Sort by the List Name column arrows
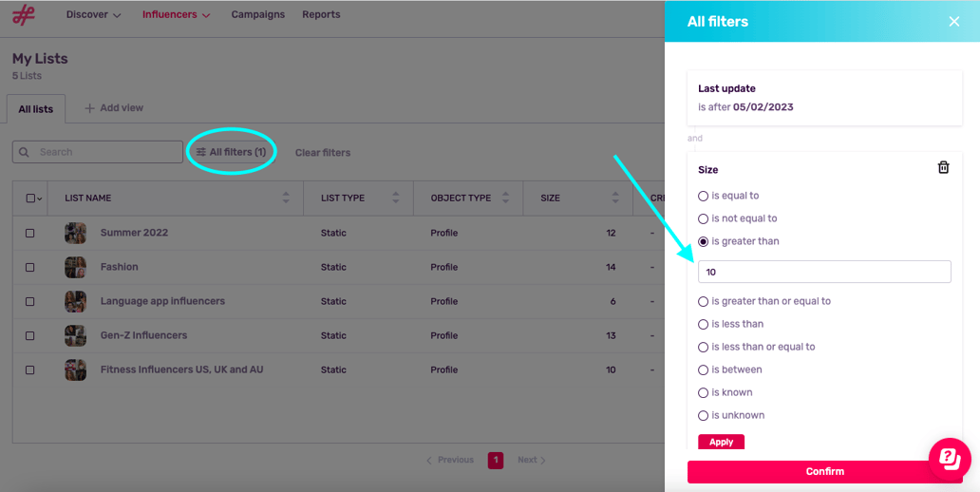Viewport: 980px width, 492px height. (x=286, y=199)
